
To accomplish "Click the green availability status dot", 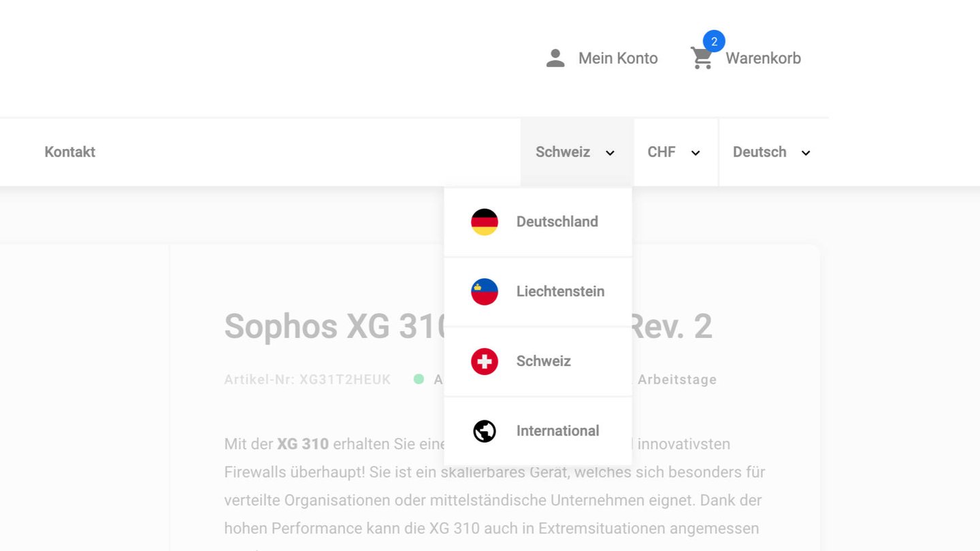I will click(x=419, y=379).
